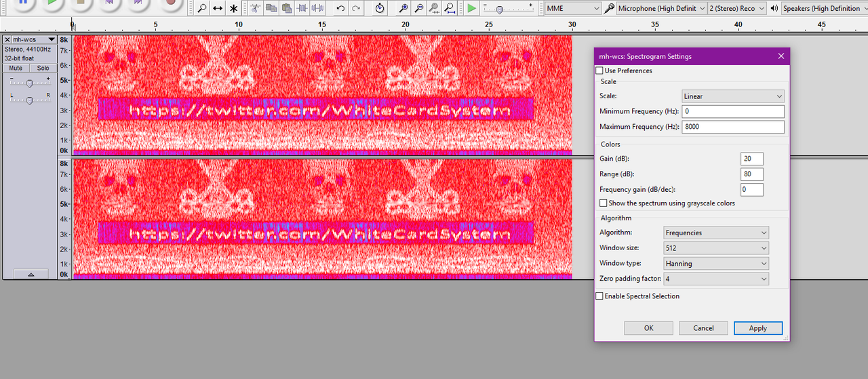868x379 pixels.
Task: Adjust the track pan L/R slider
Action: (x=29, y=100)
